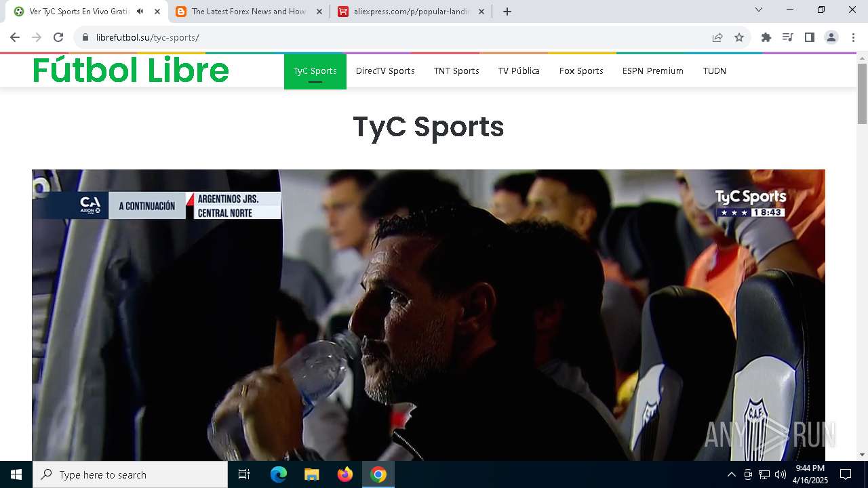Open the Chrome profile avatar
868x488 pixels.
point(831,37)
